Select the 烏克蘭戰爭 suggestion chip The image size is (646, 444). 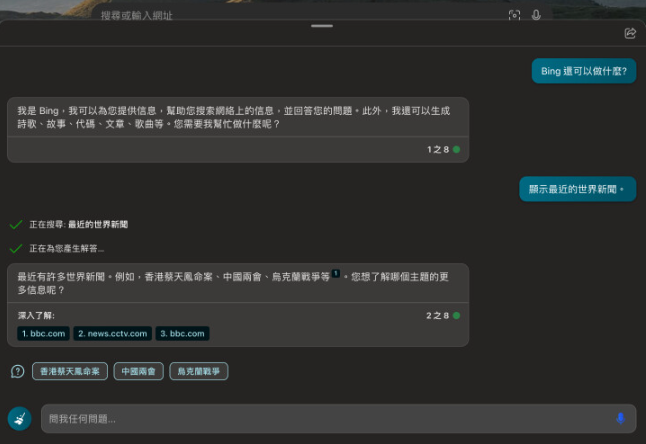coord(199,371)
